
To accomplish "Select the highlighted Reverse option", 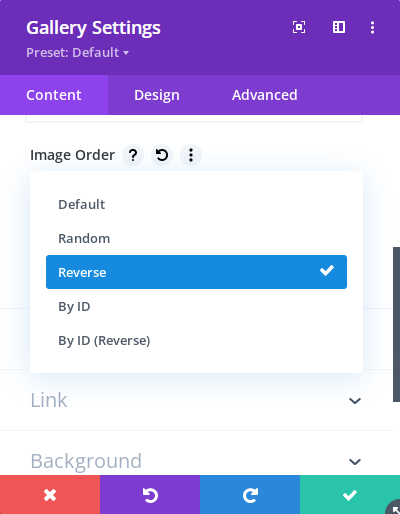I will (196, 272).
